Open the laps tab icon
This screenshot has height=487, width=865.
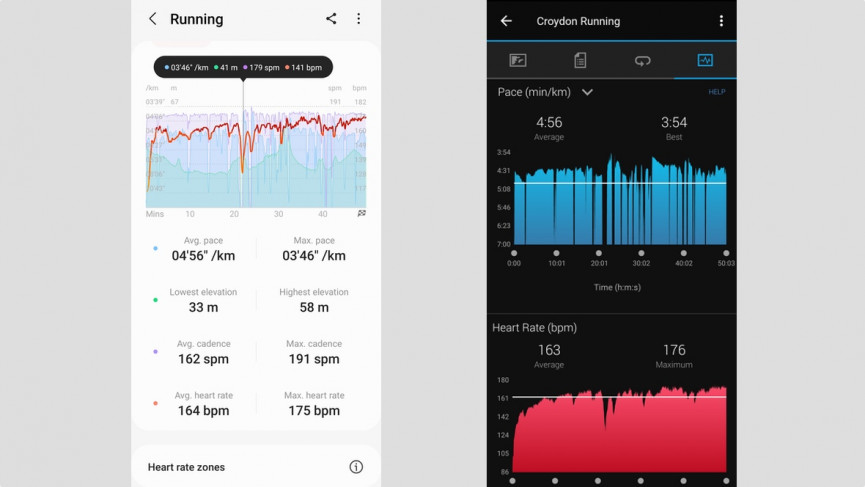point(642,60)
